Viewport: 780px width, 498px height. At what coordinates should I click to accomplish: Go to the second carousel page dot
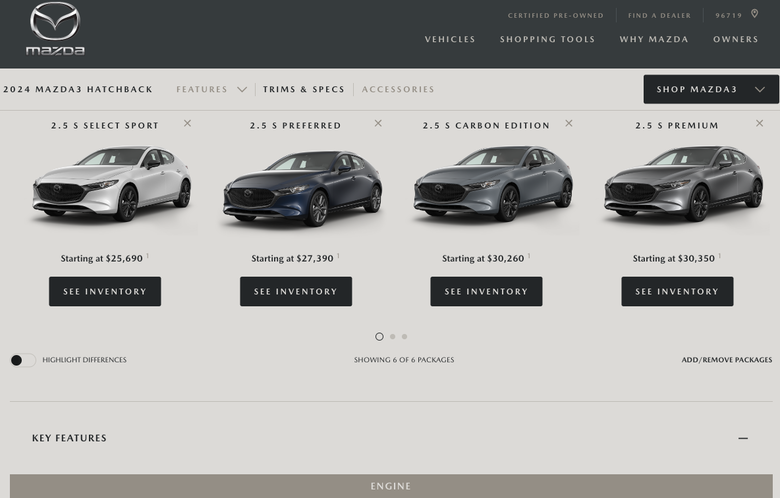coord(392,337)
